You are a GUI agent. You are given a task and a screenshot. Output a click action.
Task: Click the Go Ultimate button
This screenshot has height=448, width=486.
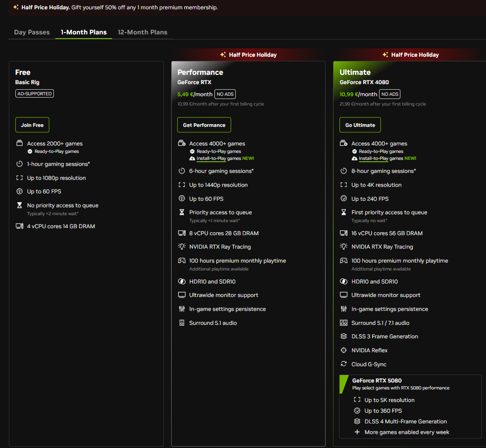360,125
